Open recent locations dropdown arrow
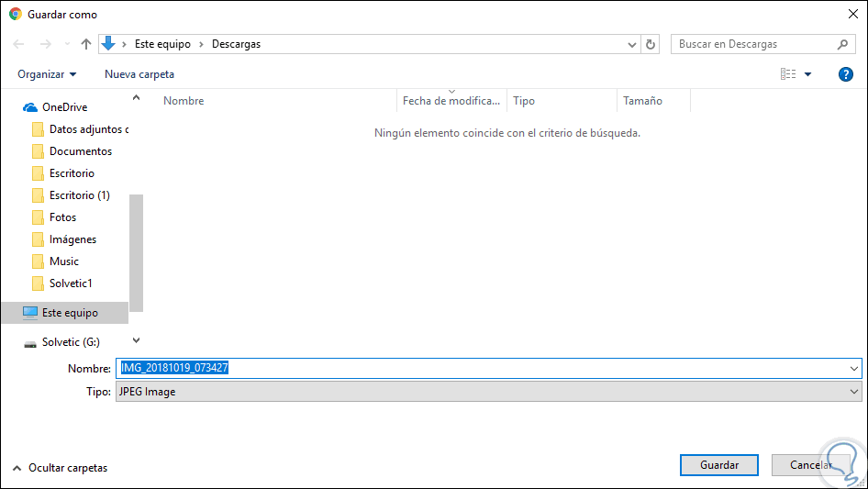 pyautogui.click(x=67, y=44)
